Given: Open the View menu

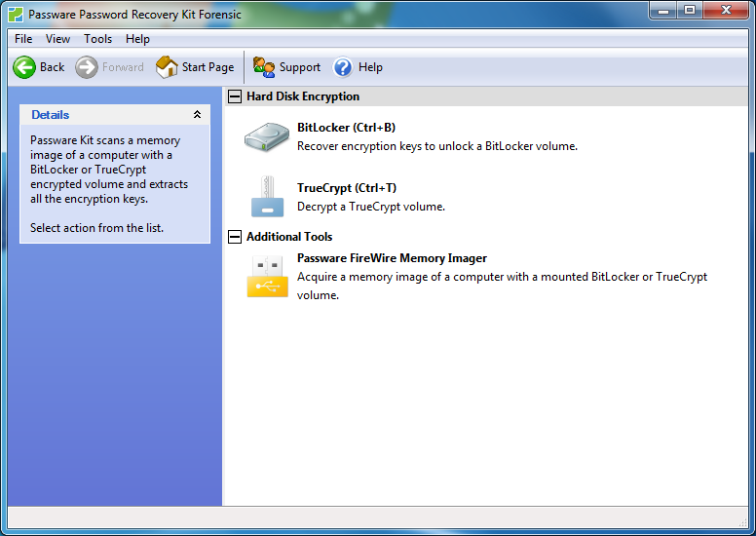Looking at the screenshot, I should coord(57,39).
